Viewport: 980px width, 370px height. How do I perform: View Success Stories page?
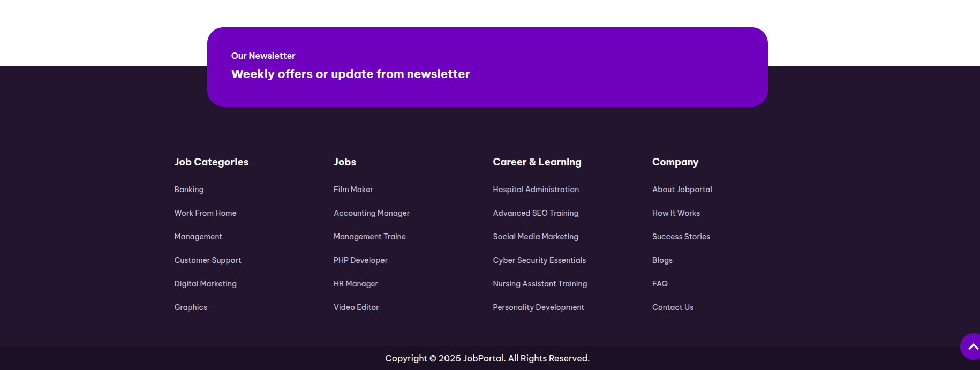pos(681,237)
